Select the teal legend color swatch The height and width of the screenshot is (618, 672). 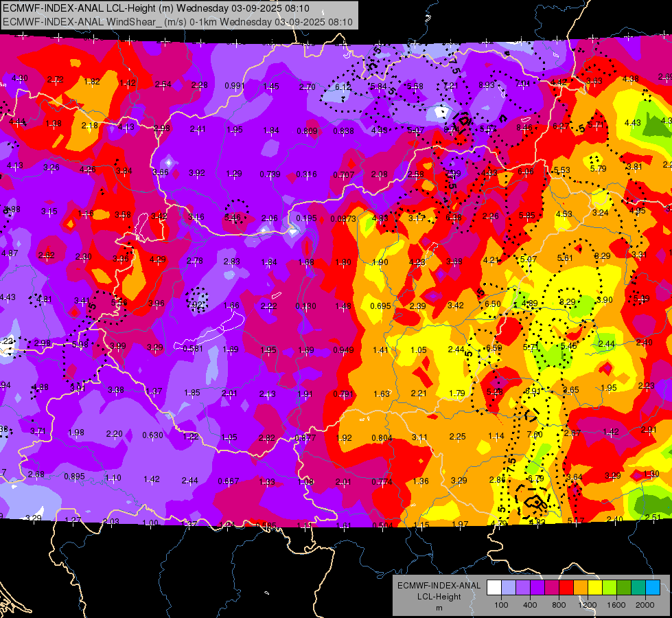638,588
